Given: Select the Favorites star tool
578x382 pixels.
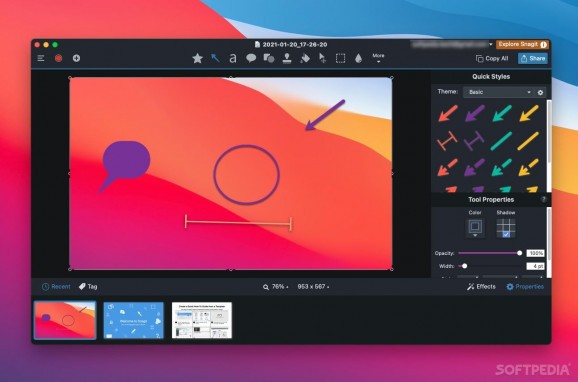Looking at the screenshot, I should coord(198,58).
